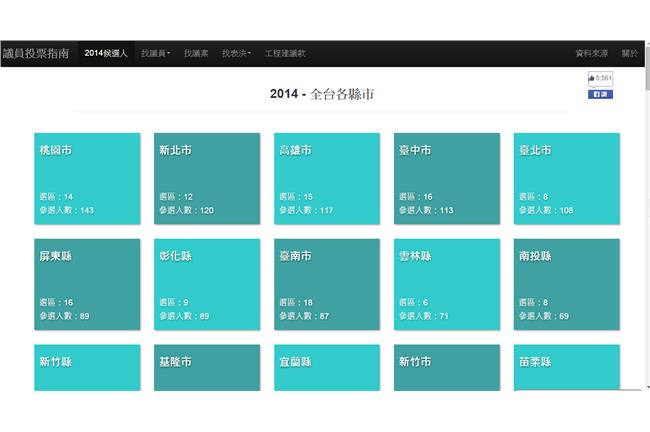650x432 pixels.
Task: Click 選區：15 text in 高雄市 card
Action: [296, 197]
